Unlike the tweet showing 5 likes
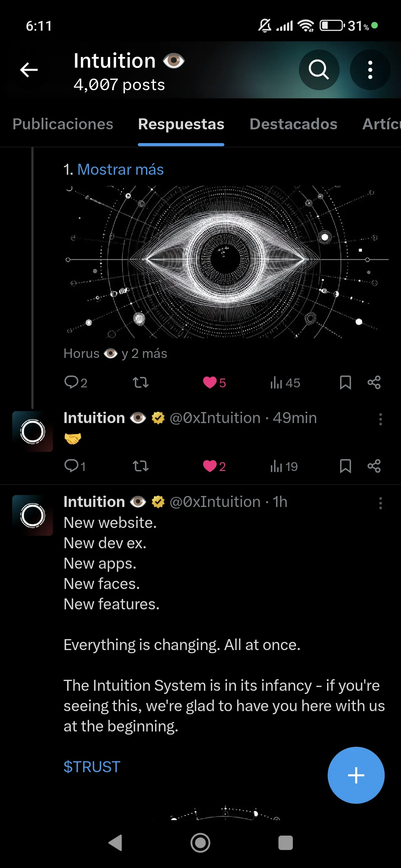This screenshot has height=868, width=401. pyautogui.click(x=211, y=382)
